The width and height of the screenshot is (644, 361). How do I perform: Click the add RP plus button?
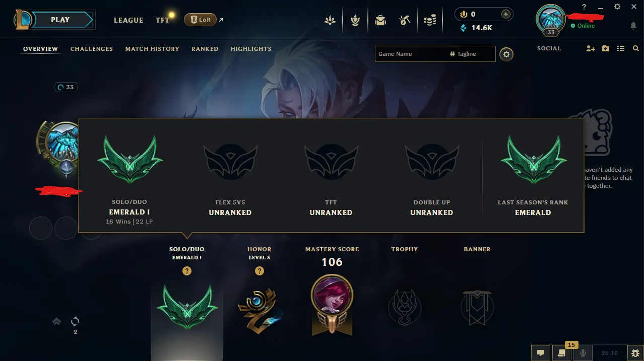[505, 15]
